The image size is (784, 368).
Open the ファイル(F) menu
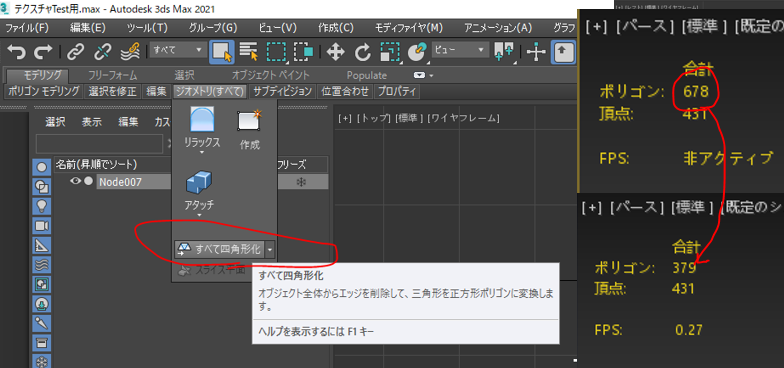(x=27, y=28)
